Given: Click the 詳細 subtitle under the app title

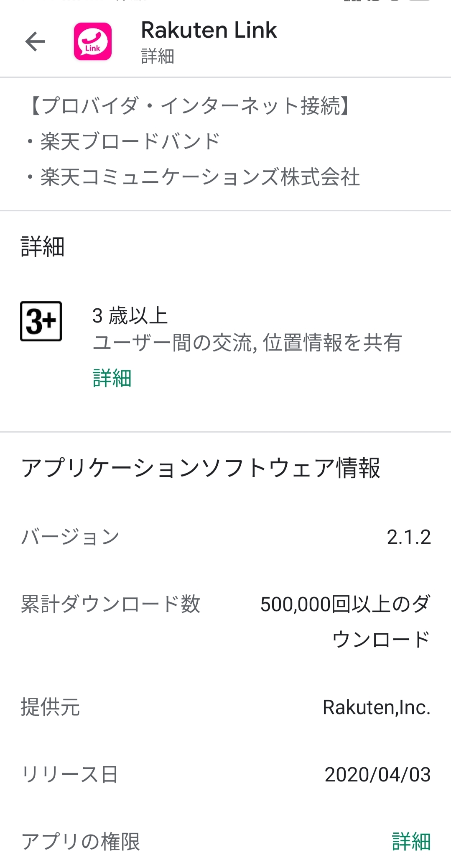Looking at the screenshot, I should (158, 56).
